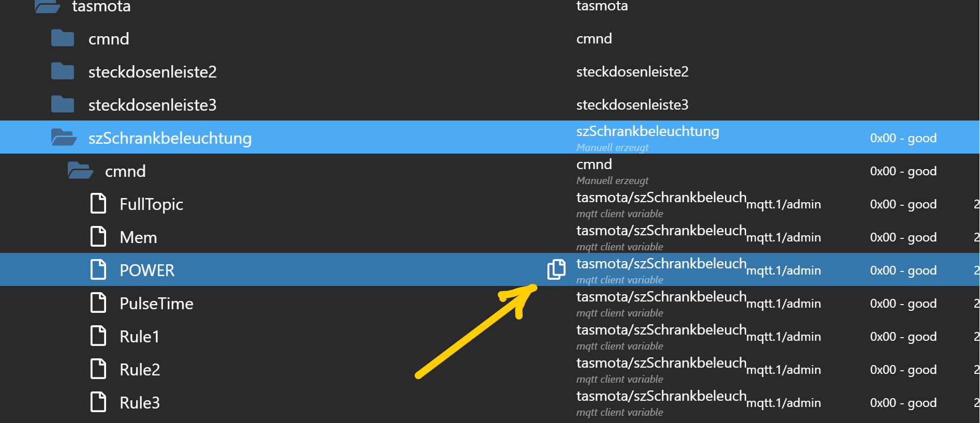Click the top-level cmnd folder icon

coord(63,38)
